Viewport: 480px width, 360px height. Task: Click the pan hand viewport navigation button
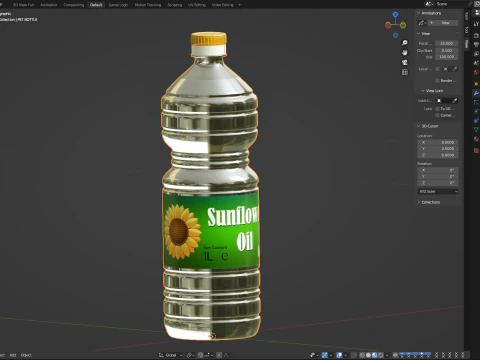point(405,53)
